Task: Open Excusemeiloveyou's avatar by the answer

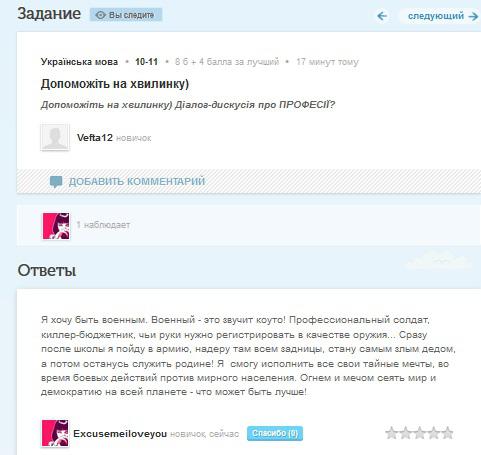Action: [x=55, y=433]
